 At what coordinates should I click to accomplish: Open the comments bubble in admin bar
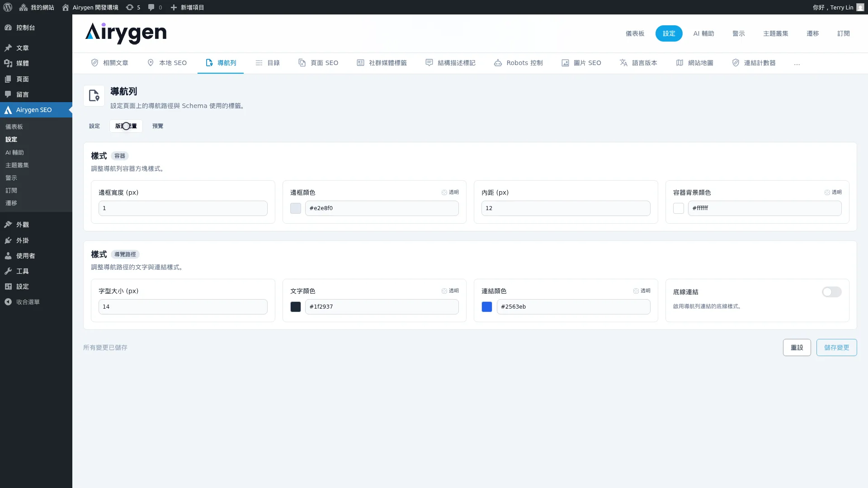tap(155, 7)
